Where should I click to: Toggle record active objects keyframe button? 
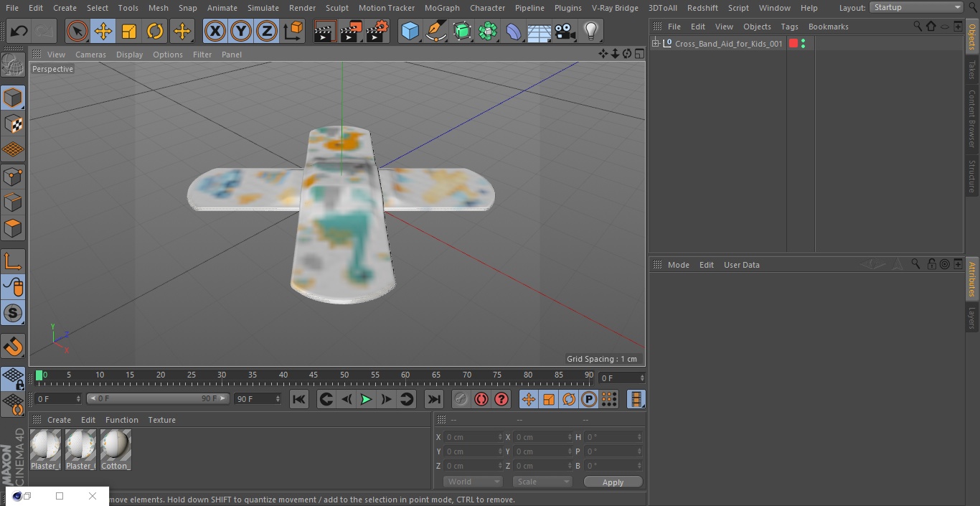click(461, 399)
